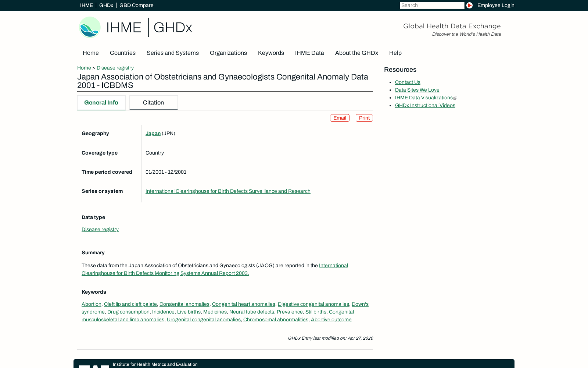Click the Prevalence keyword
The image size is (588, 368).
click(x=290, y=312)
